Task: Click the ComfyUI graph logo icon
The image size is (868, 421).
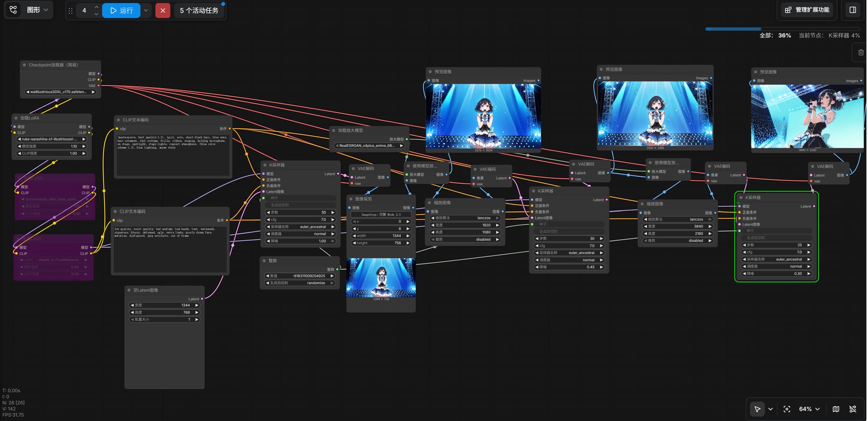Action: click(13, 10)
